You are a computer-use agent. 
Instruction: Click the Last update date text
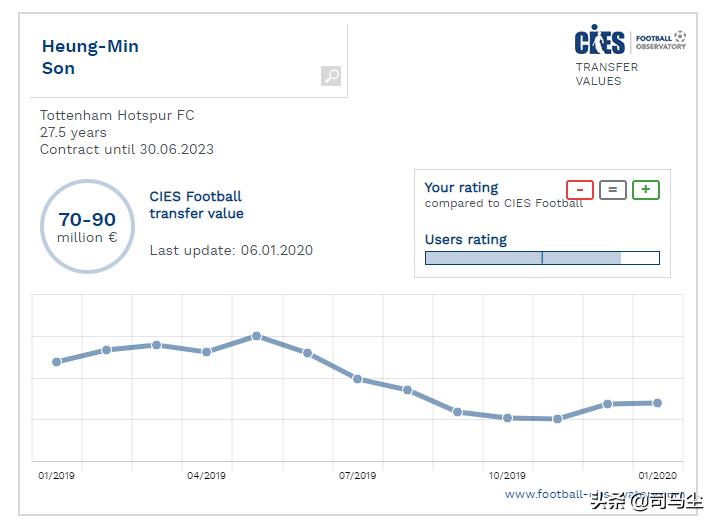pos(231,250)
